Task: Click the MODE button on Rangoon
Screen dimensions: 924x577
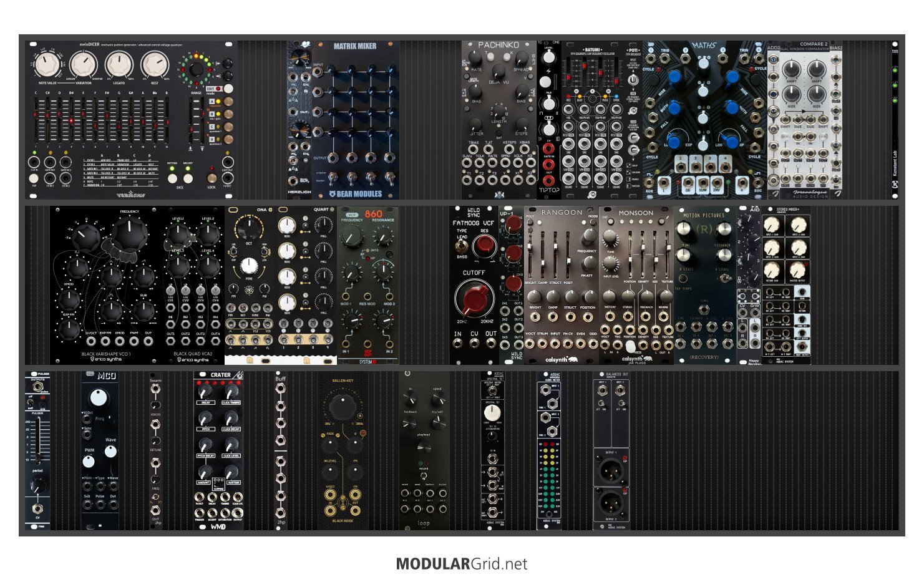Action: pyautogui.click(x=593, y=222)
